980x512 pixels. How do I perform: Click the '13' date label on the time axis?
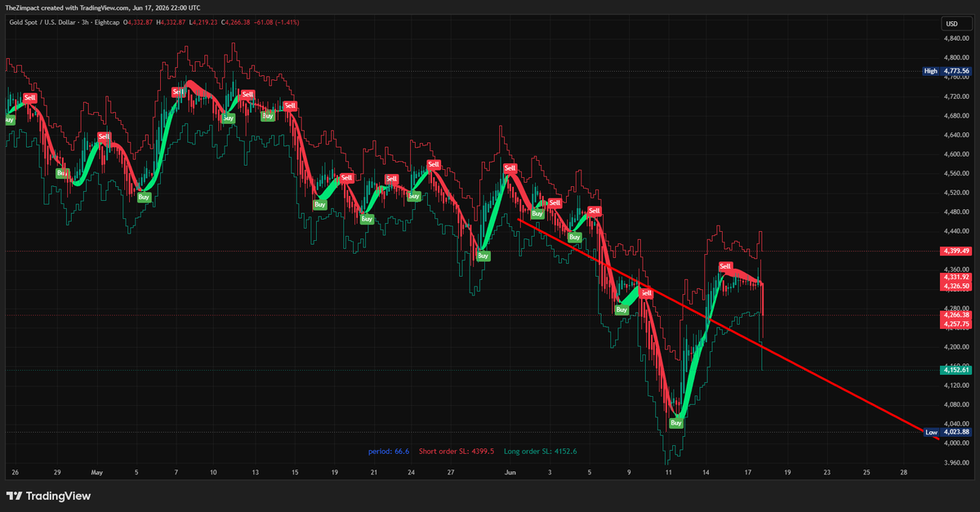point(255,472)
